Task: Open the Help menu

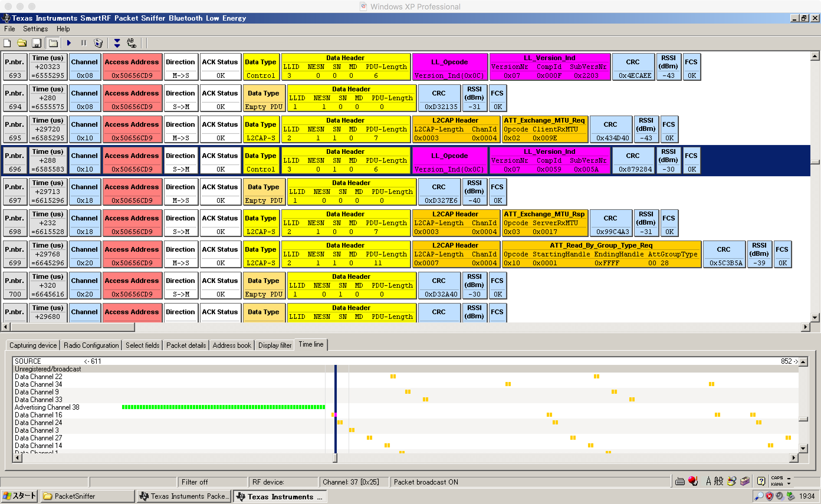Action: pyautogui.click(x=63, y=29)
